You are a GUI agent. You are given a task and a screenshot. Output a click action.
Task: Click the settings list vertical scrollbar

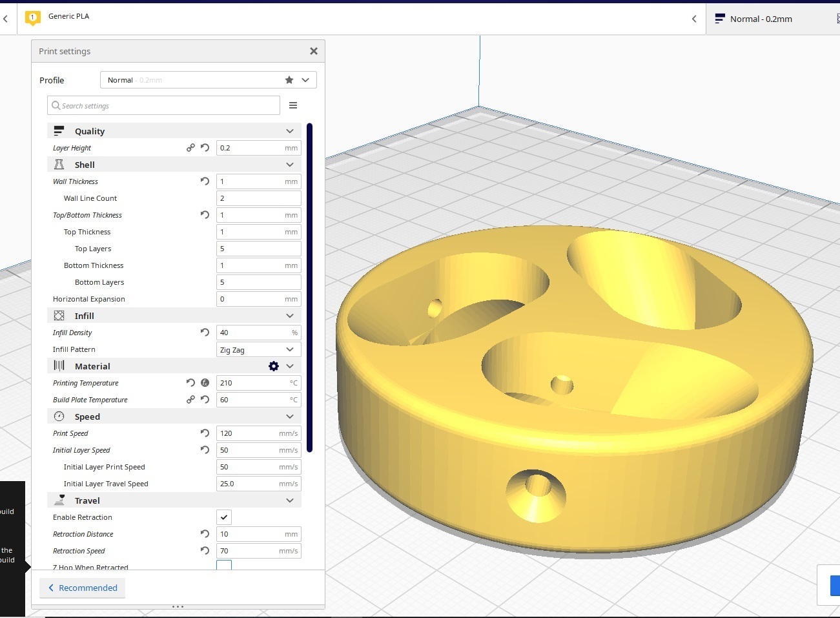click(x=310, y=287)
